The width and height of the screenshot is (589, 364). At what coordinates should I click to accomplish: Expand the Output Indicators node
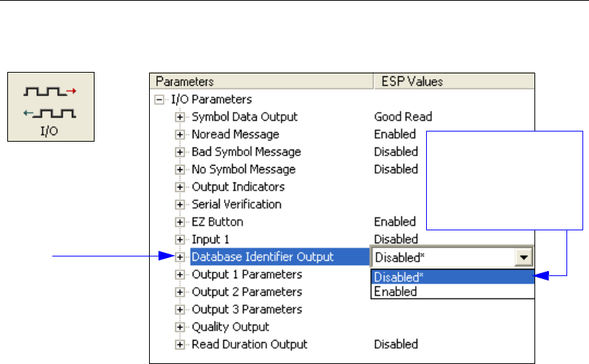coord(180,187)
